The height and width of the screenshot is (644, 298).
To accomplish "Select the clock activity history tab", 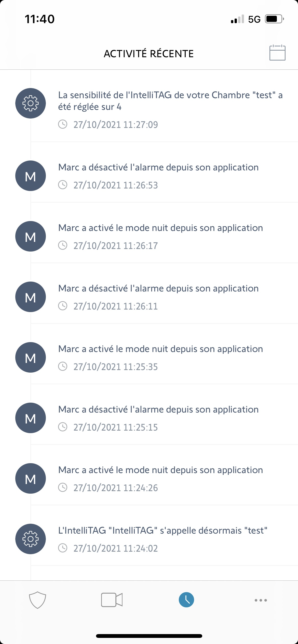I will tap(186, 600).
